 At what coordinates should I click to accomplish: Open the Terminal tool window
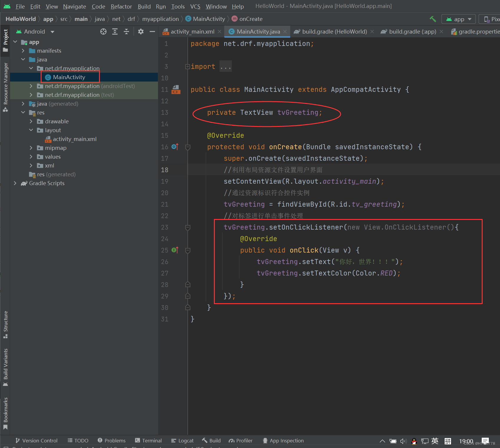[148, 440]
